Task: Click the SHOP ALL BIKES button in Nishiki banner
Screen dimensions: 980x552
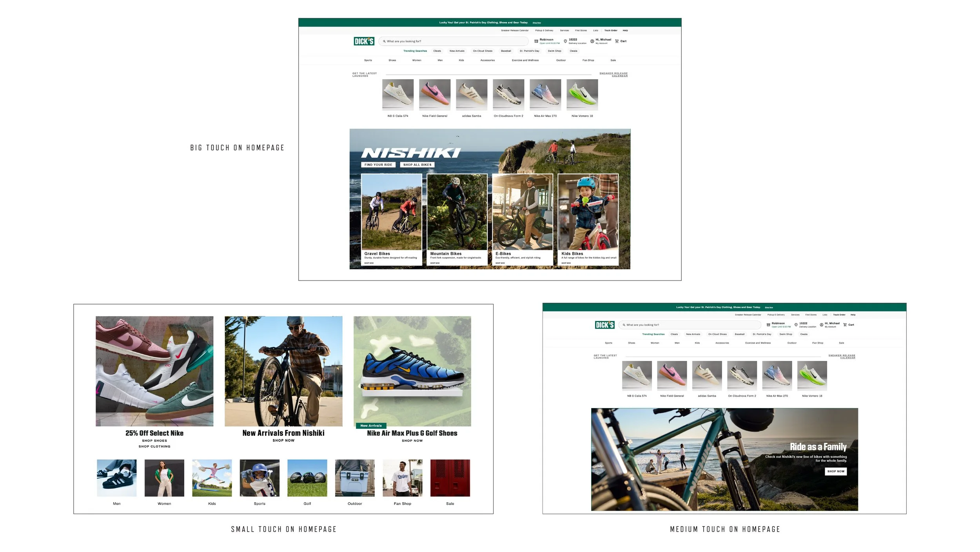Action: tap(417, 164)
